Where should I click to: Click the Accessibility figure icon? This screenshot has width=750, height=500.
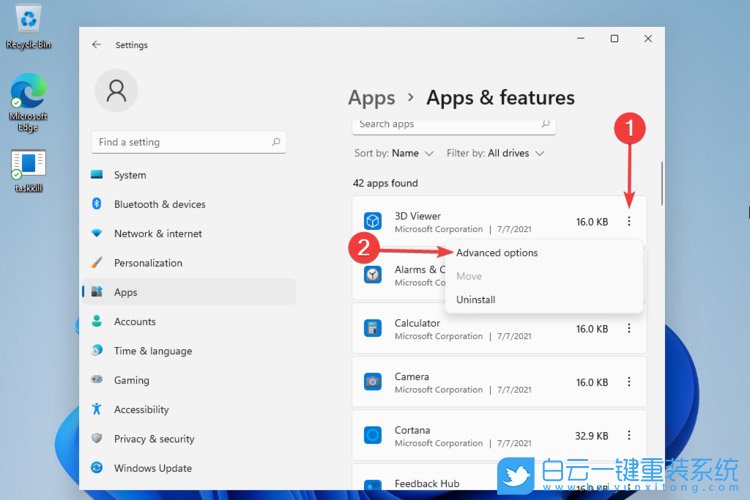(x=97, y=409)
